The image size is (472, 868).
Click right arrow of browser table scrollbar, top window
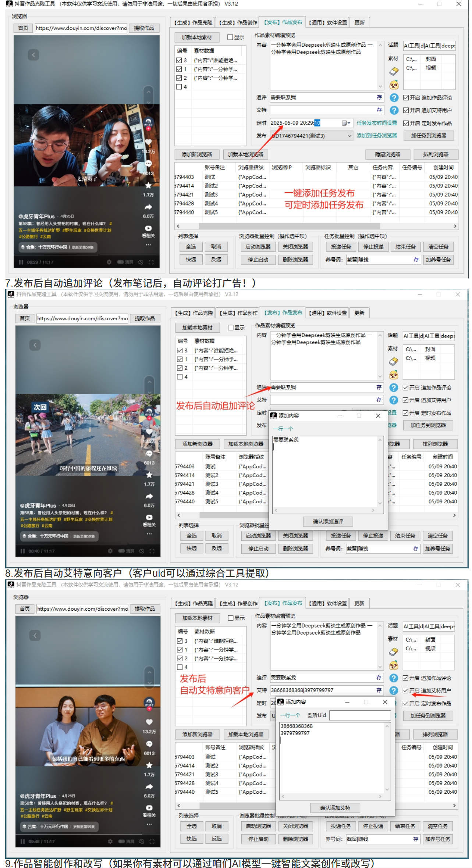point(455,226)
